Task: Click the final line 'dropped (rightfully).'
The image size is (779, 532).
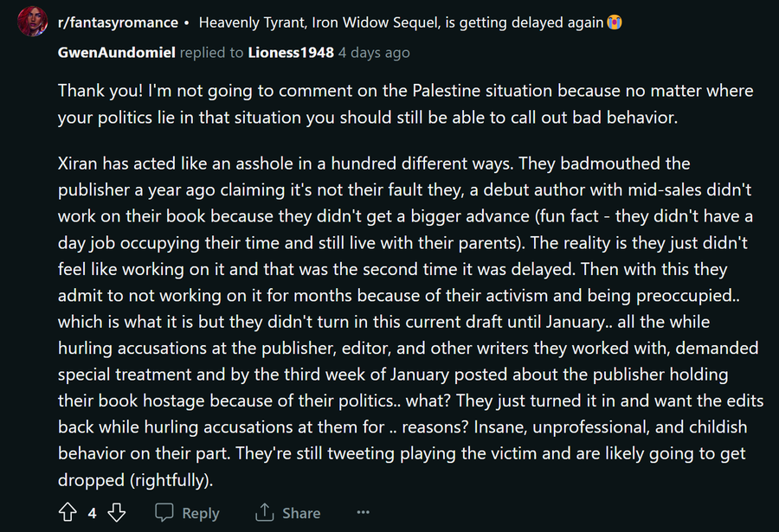Action: click(135, 480)
